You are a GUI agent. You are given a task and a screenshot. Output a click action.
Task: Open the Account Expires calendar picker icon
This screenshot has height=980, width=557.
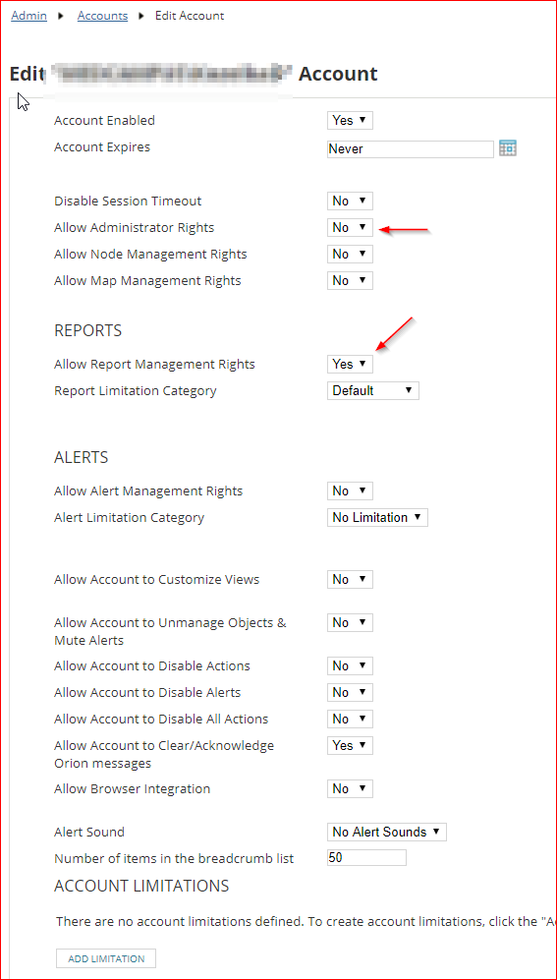tap(508, 148)
